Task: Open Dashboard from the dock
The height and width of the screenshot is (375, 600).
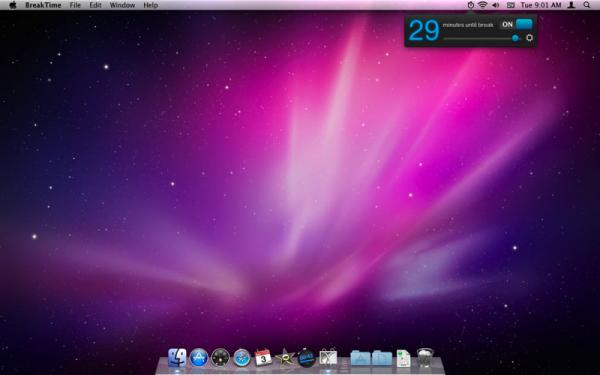Action: (x=220, y=358)
